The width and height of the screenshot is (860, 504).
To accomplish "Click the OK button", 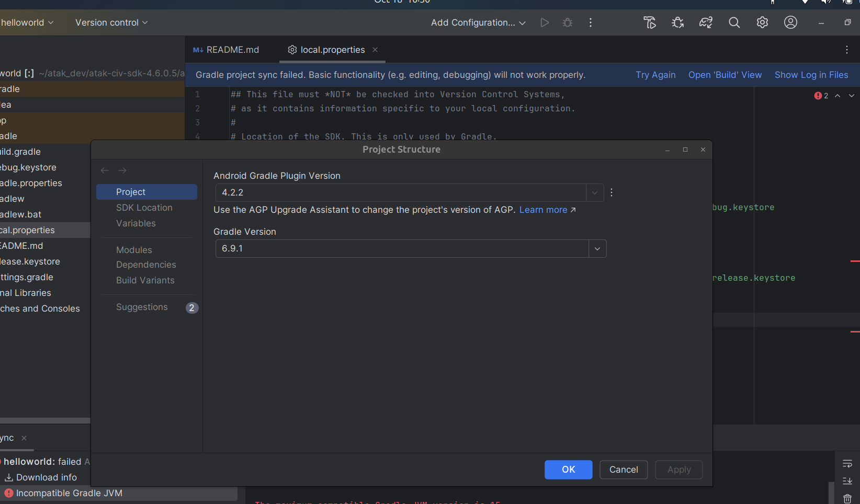I will click(x=568, y=469).
